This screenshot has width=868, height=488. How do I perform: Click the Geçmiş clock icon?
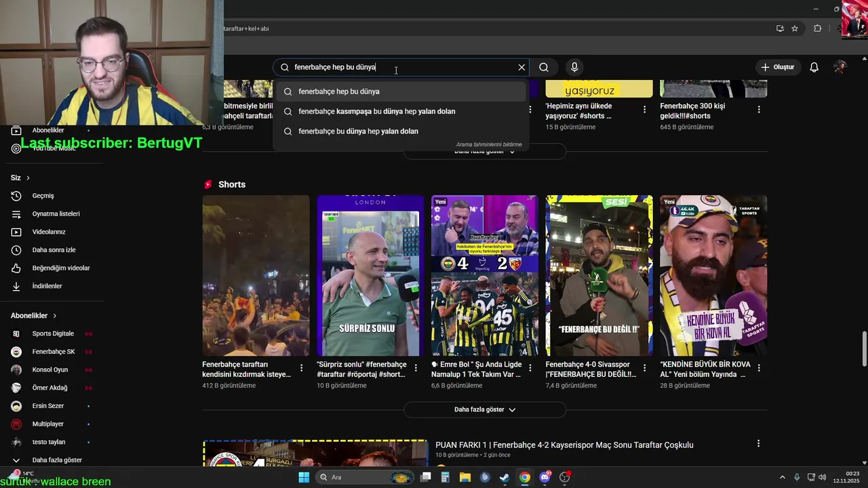pos(16,196)
